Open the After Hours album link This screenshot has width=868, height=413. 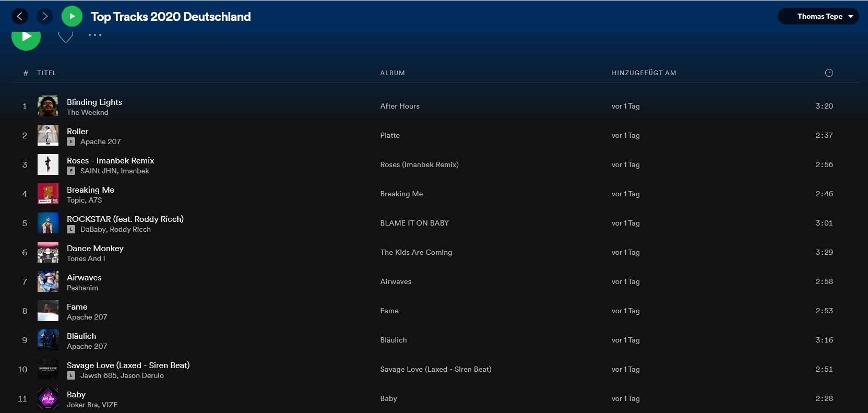tap(400, 106)
